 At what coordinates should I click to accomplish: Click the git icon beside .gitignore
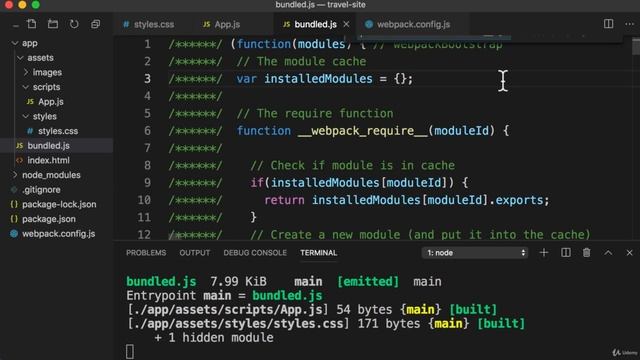(x=14, y=190)
